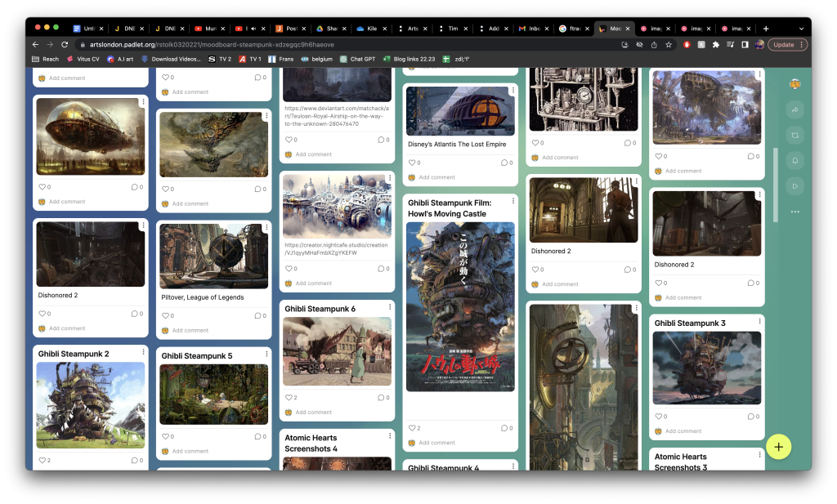Click the yellow plus button to add a post

[x=778, y=447]
